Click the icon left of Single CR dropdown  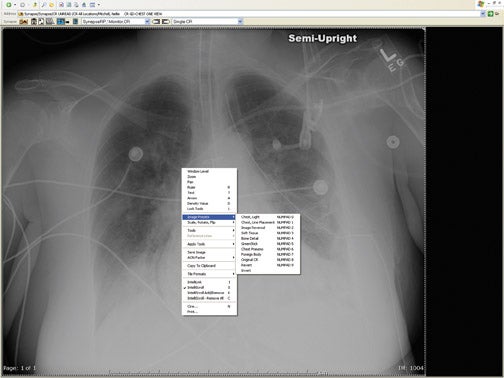[x=166, y=22]
